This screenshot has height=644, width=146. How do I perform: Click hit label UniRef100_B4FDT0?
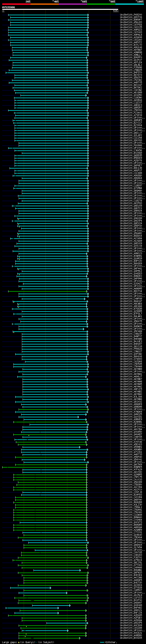pyautogui.click(x=131, y=72)
